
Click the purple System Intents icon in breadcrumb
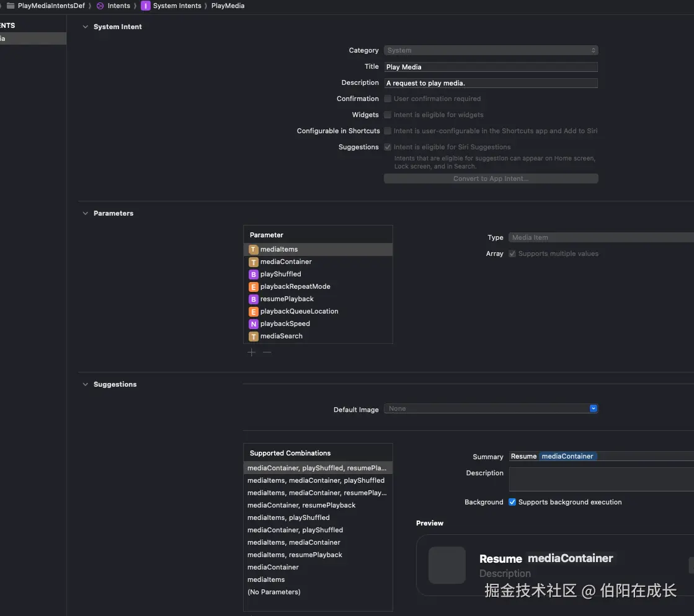[145, 6]
